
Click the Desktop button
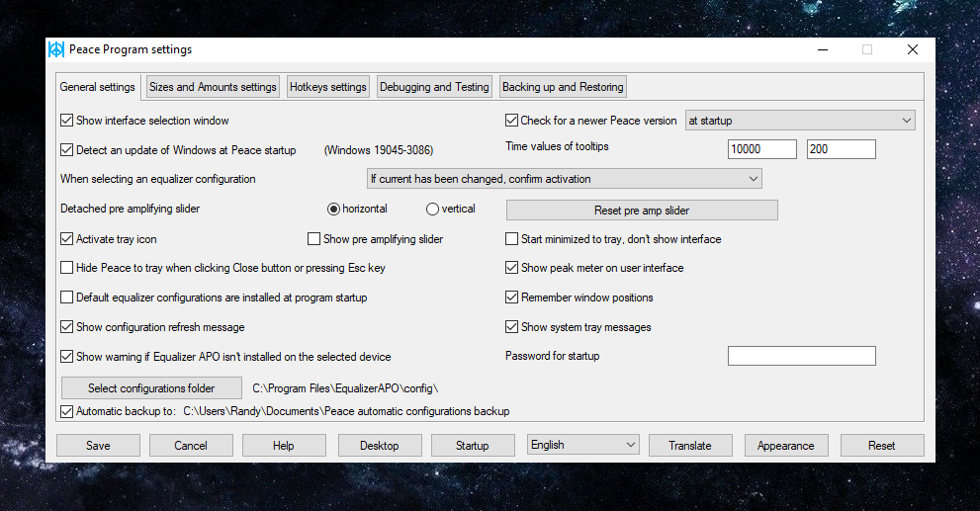click(x=380, y=446)
